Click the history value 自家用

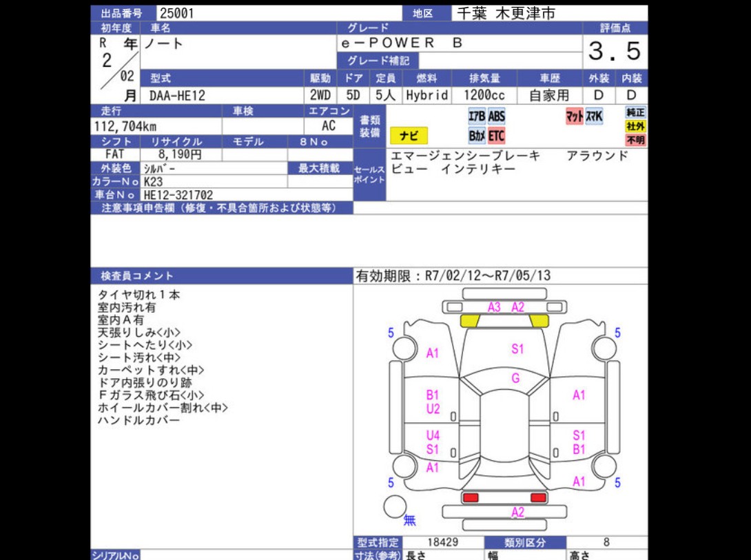[x=549, y=95]
